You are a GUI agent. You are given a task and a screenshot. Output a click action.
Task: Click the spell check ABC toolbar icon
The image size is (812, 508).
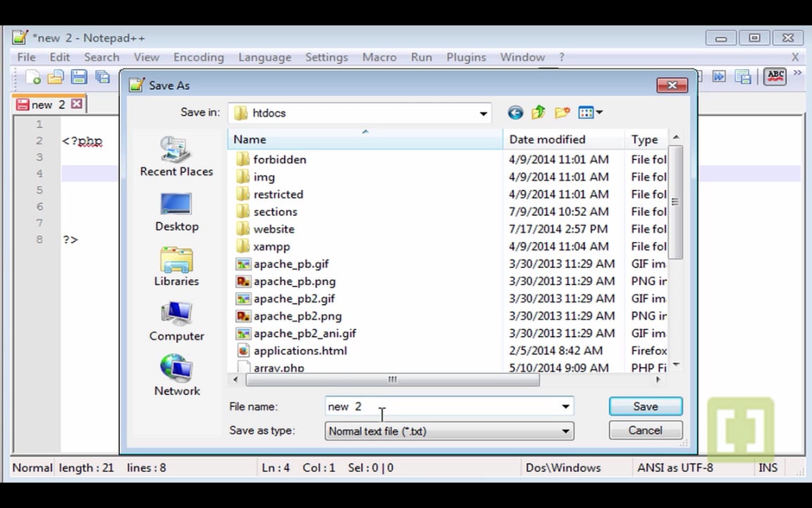(775, 77)
